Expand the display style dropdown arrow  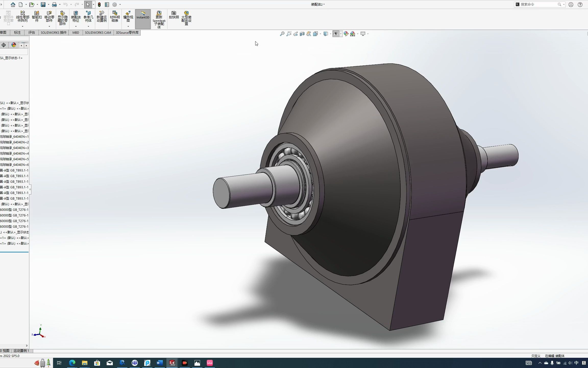330,33
